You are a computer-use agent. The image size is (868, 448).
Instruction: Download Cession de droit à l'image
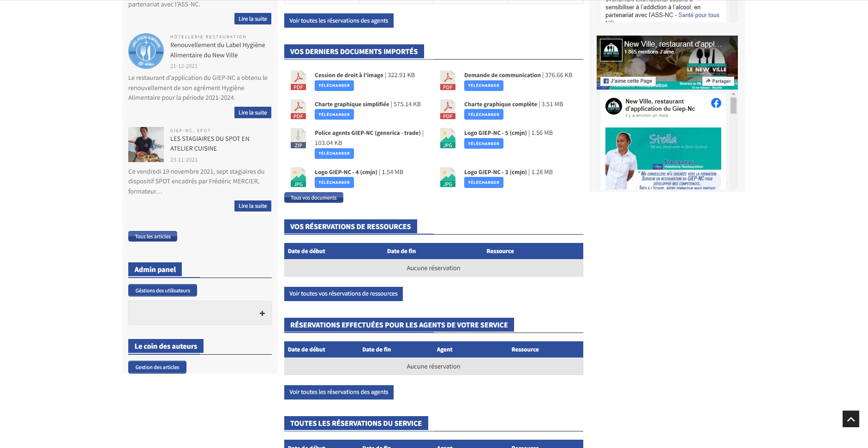point(334,85)
